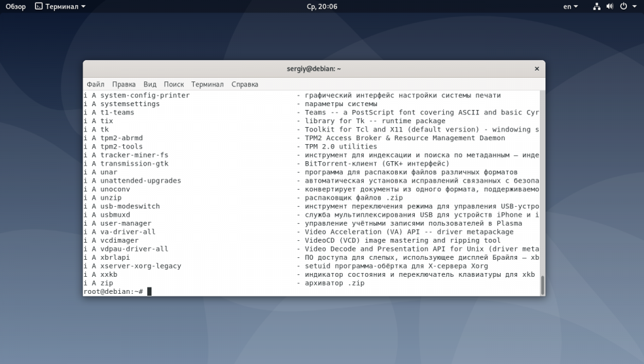Click the clock showing Ср, 20:06
This screenshot has height=364, width=644.
tap(322, 6)
